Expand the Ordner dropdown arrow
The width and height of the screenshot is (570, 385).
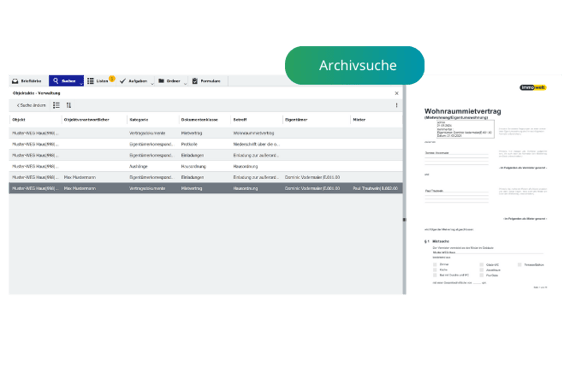185,84
